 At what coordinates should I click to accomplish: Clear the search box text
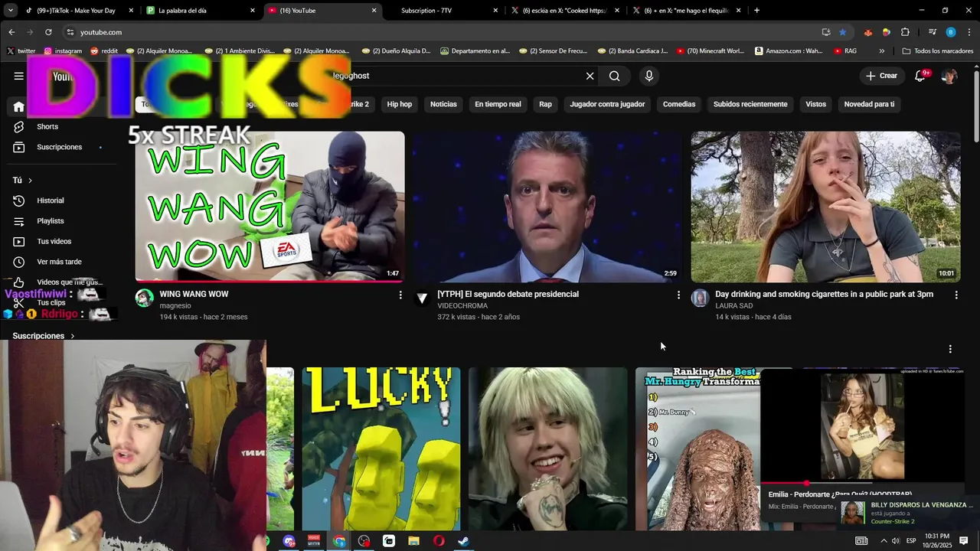tap(590, 76)
